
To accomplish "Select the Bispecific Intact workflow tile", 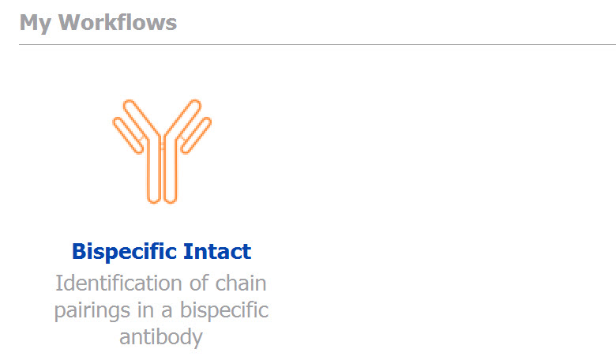I will click(x=161, y=223).
